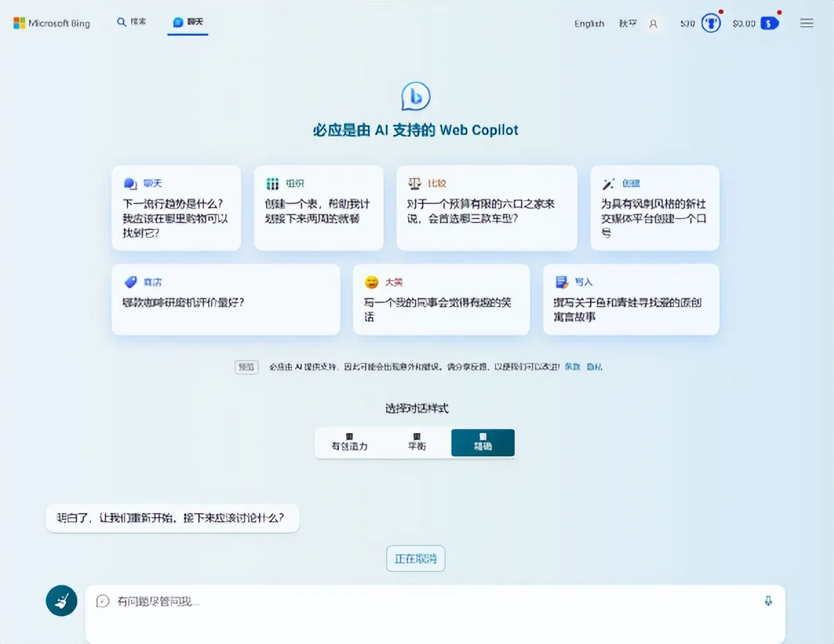
Task: Select the 六口之家 car comparison card
Action: click(487, 208)
